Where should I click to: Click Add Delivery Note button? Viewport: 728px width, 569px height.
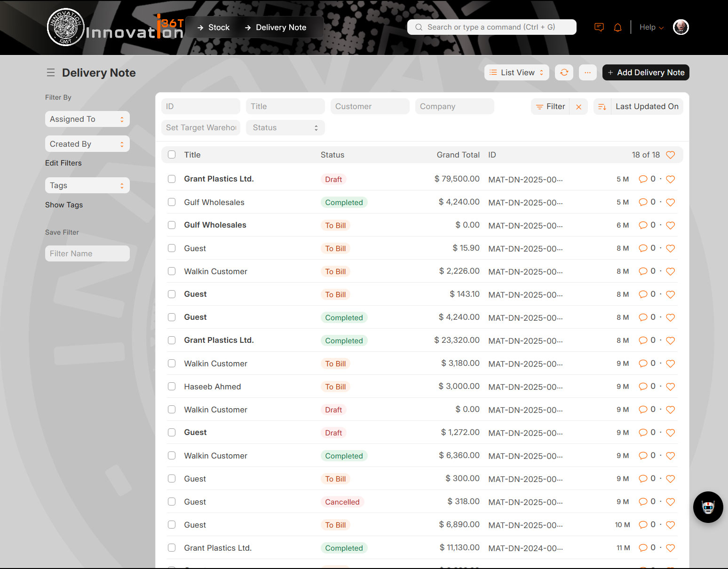click(645, 72)
